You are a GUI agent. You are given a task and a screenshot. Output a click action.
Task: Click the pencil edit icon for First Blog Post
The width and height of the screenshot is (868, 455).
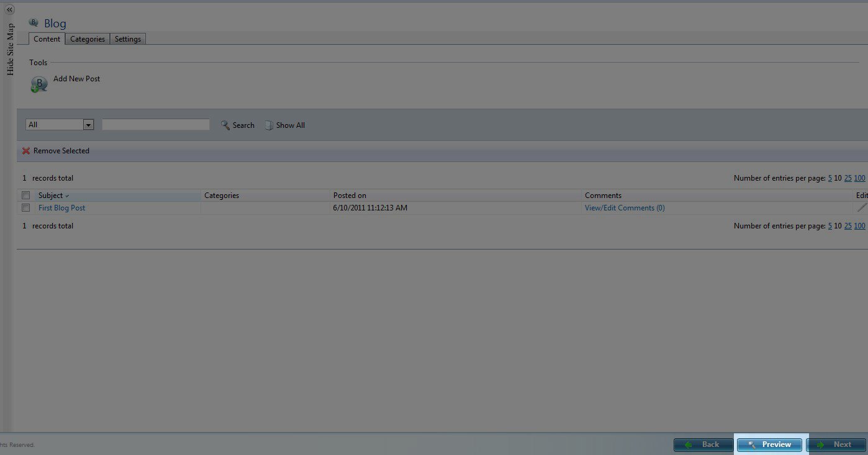pos(861,208)
